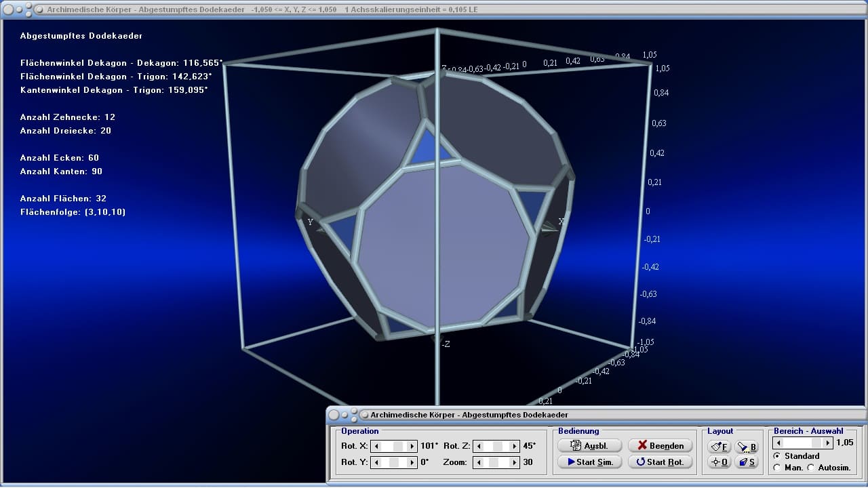Click the Bereich - Auswahl slider track
This screenshot has height=488, width=868.
pyautogui.click(x=804, y=443)
